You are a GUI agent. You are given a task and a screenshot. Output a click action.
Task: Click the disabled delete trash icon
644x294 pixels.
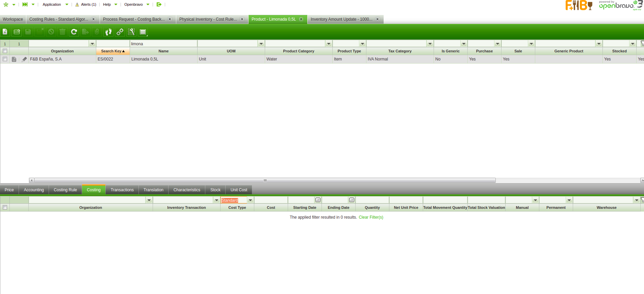click(62, 32)
